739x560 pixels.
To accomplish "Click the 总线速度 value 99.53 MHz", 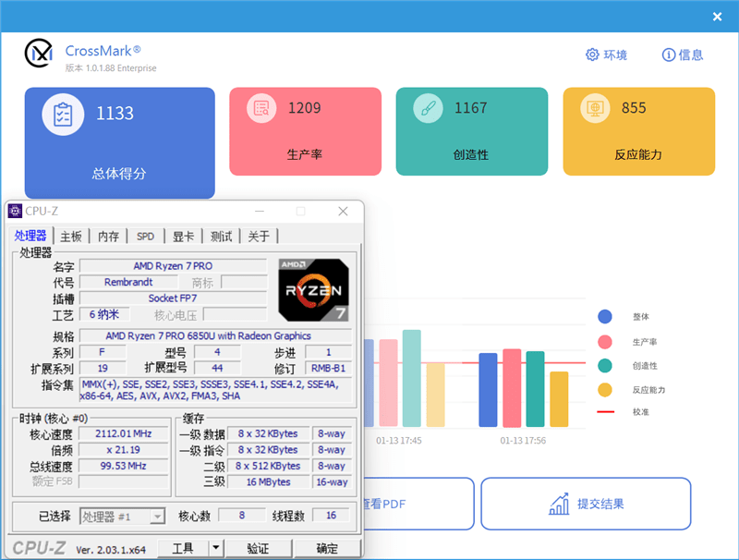I will click(x=124, y=466).
